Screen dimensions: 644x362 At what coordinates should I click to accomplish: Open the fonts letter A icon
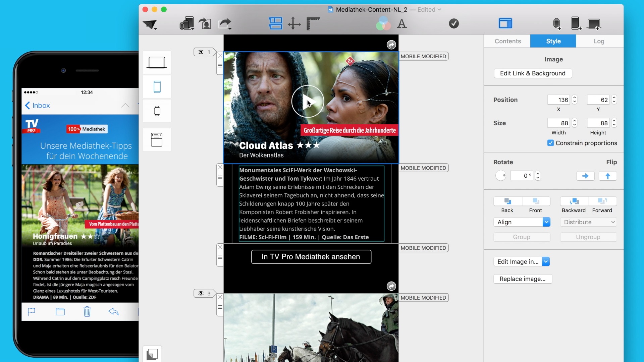[402, 24]
